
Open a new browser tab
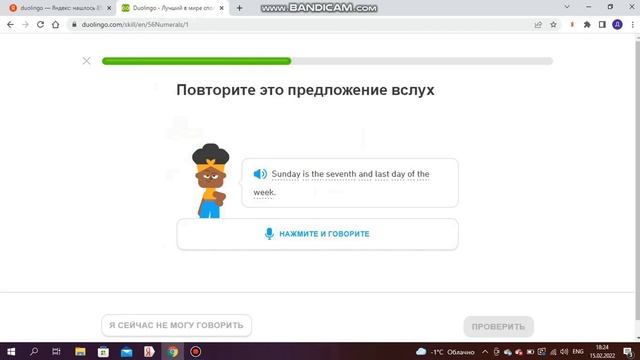click(240, 8)
